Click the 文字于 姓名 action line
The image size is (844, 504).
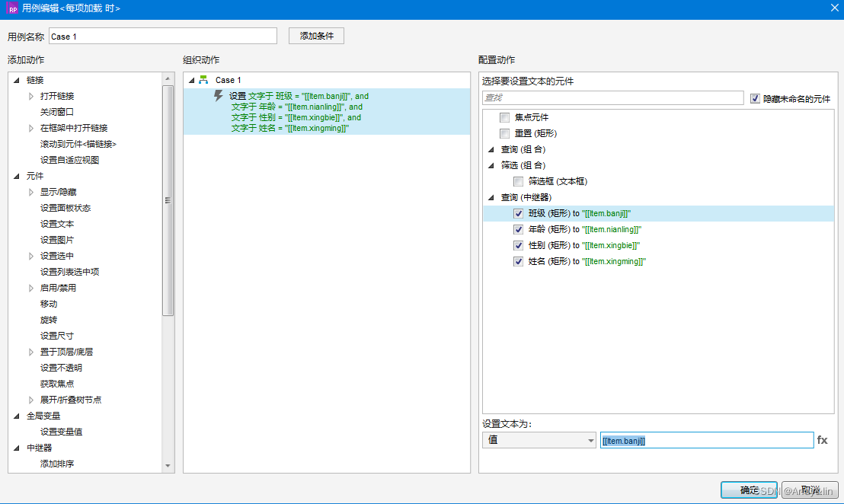(x=290, y=128)
